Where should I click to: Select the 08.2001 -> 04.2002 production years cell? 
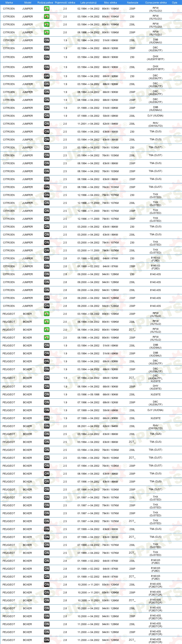tap(88, 426)
